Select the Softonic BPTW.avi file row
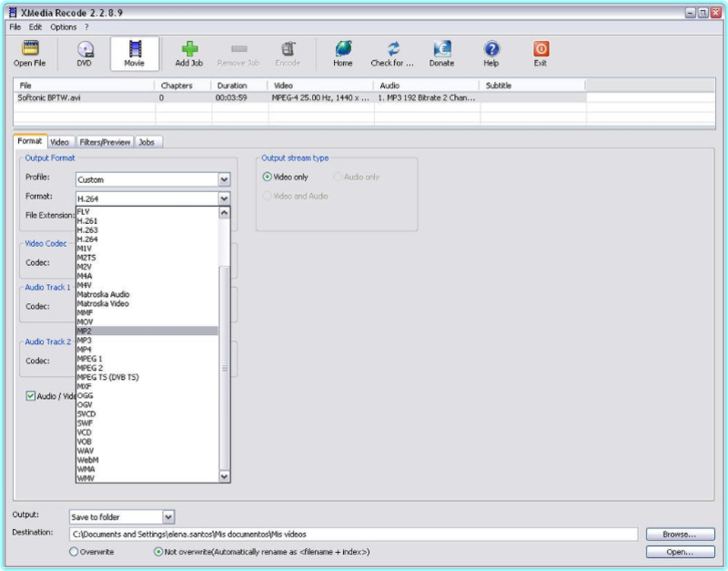 click(302, 97)
